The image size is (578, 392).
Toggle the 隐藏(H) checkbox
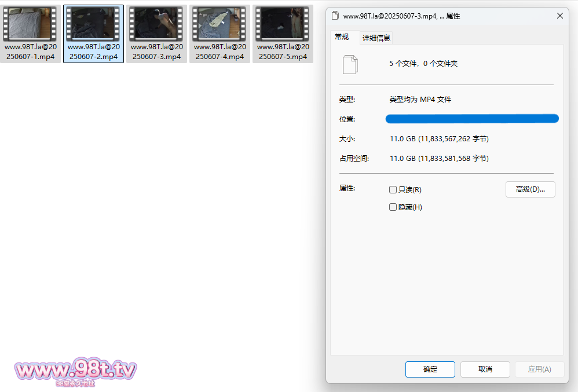(393, 207)
